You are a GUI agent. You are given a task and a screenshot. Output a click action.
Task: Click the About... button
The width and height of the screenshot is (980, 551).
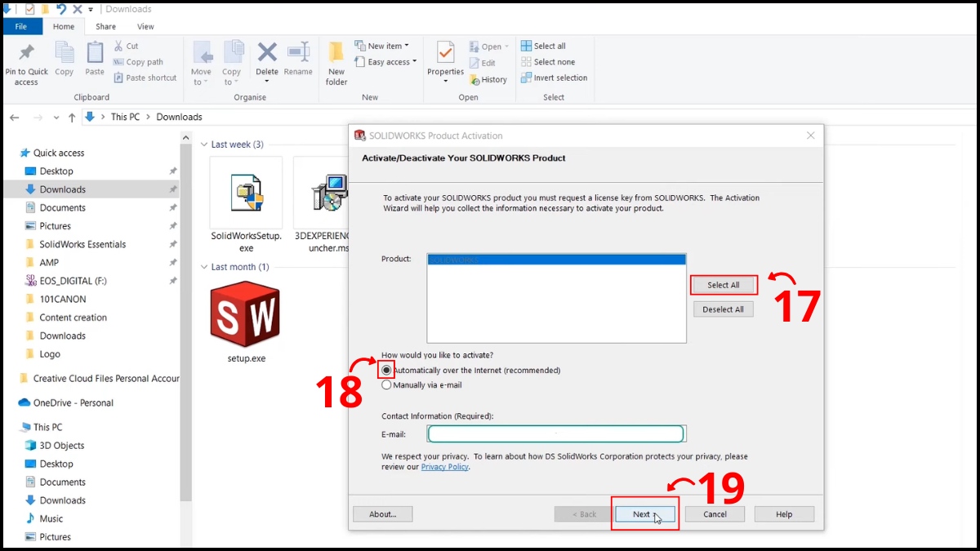coord(382,514)
